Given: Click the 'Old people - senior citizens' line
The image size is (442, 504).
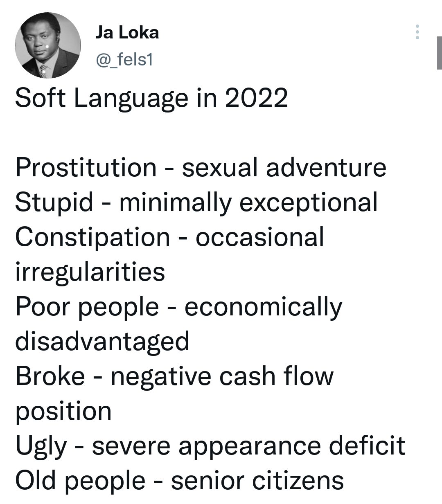Looking at the screenshot, I should click(x=179, y=481).
